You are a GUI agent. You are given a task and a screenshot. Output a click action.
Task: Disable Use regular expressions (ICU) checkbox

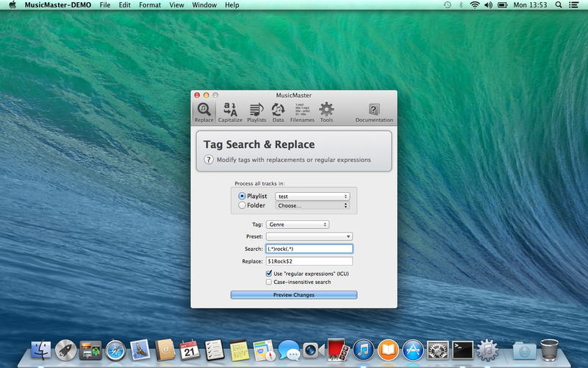269,273
